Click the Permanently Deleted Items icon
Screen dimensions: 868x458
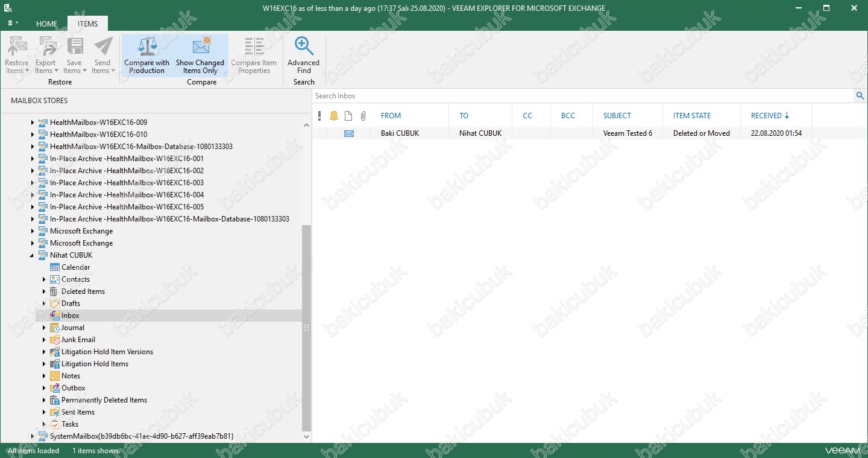point(55,400)
